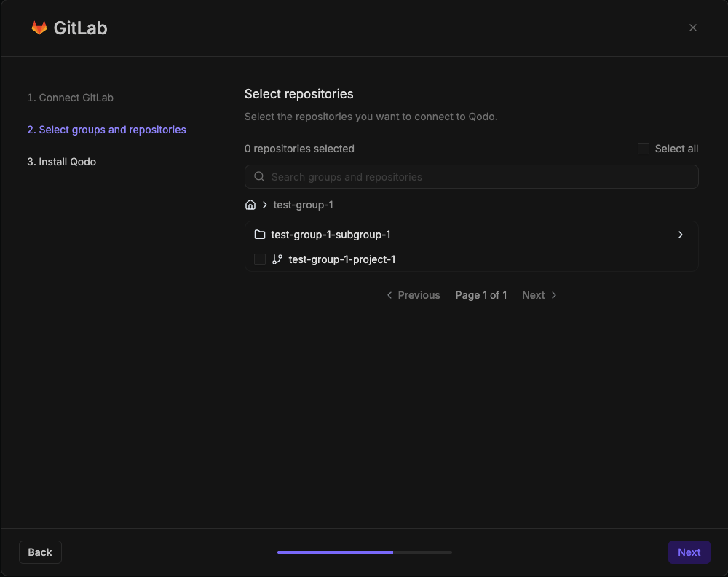Screen dimensions: 728x577
Task: Open step 2 Select groups and repositories
Action: (x=106, y=130)
